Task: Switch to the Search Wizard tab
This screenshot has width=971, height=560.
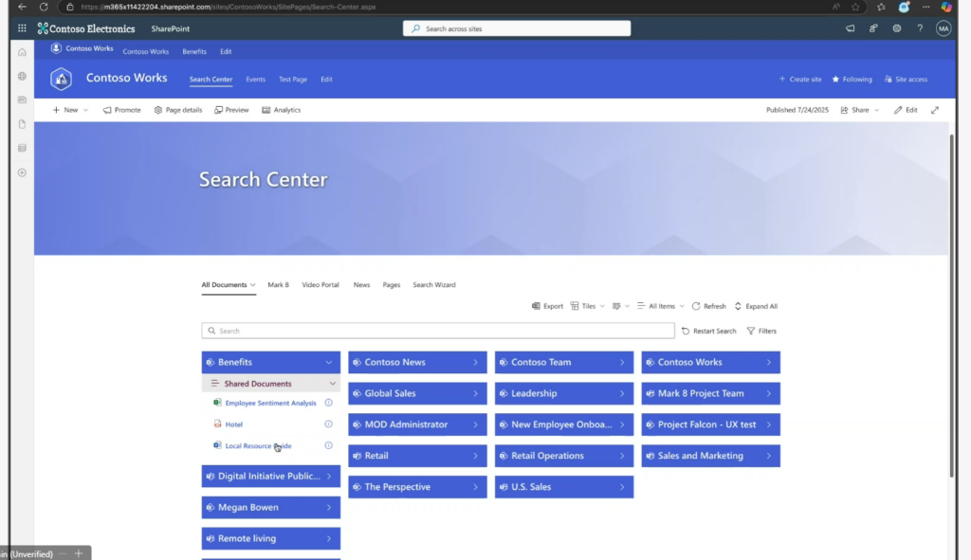Action: coord(434,284)
